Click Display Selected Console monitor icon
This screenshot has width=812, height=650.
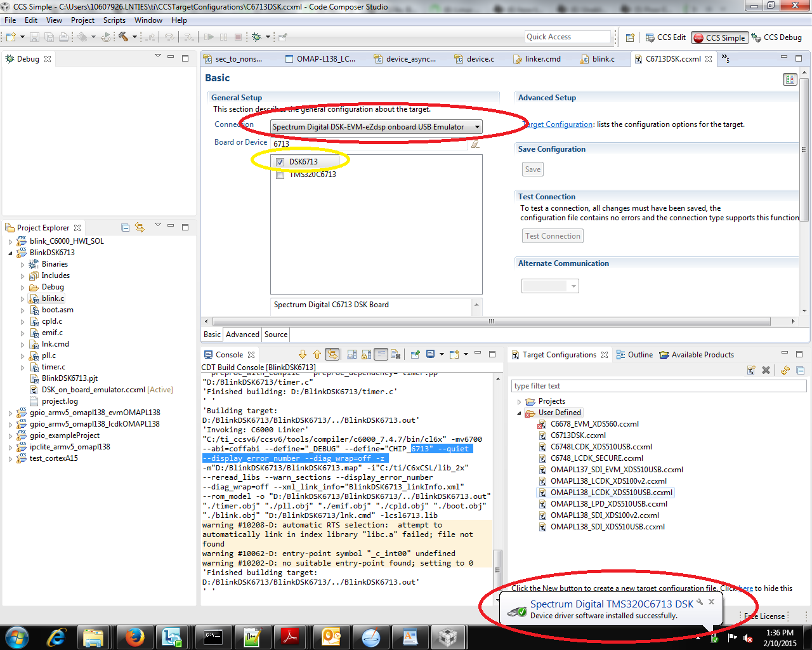pos(431,354)
